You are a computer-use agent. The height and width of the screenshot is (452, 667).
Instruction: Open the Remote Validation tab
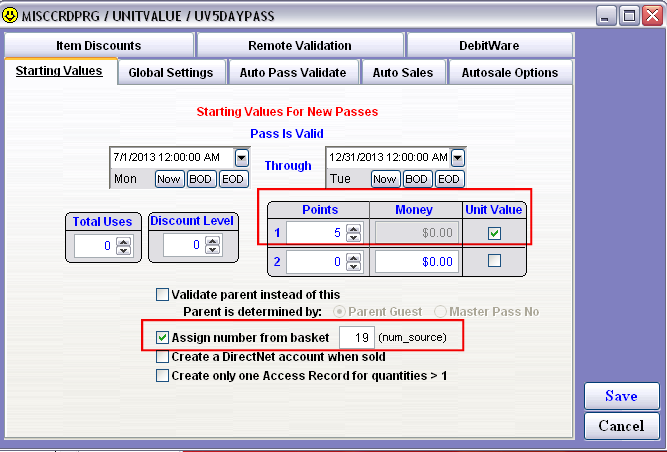[300, 45]
